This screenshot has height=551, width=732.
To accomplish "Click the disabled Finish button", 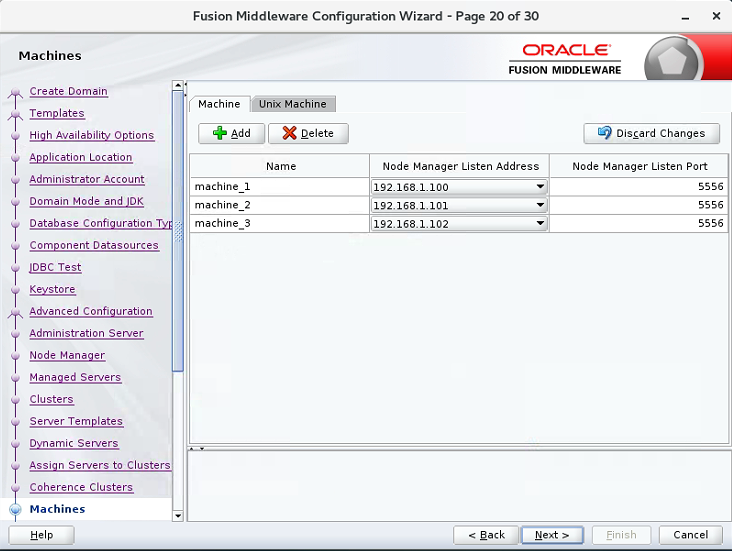I will [621, 535].
